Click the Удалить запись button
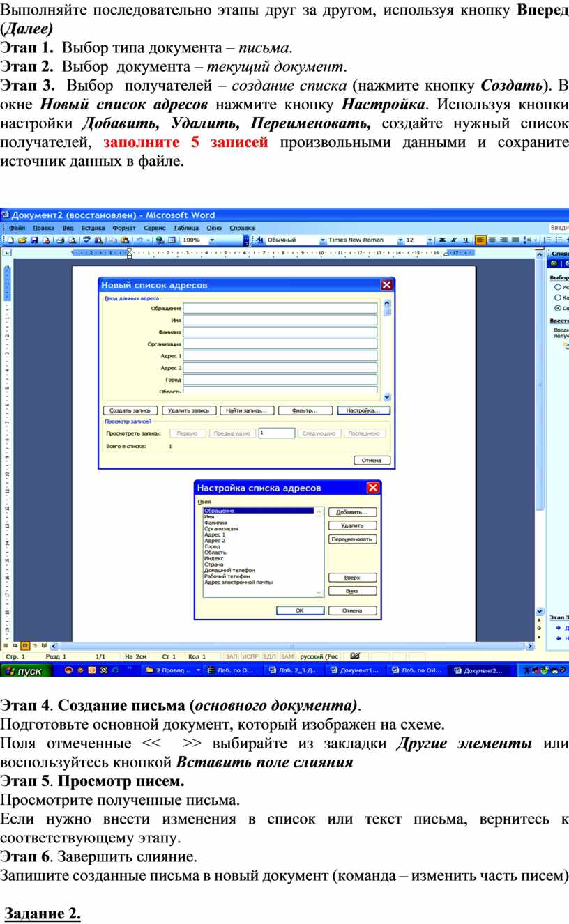 coord(189,410)
